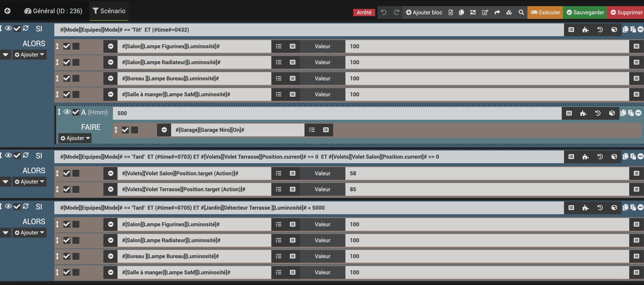Click the export share arrow icon
Screen dimensions: 644x285
[x=497, y=12]
